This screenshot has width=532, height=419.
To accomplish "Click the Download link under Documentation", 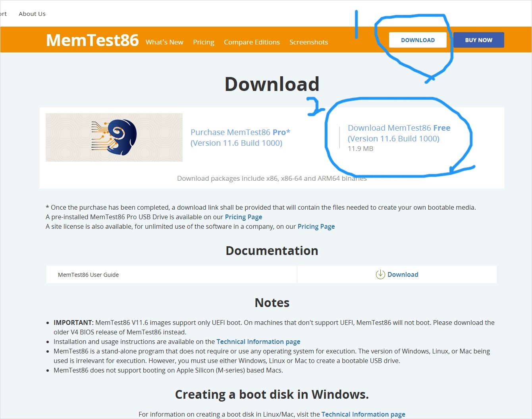I will pyautogui.click(x=403, y=274).
